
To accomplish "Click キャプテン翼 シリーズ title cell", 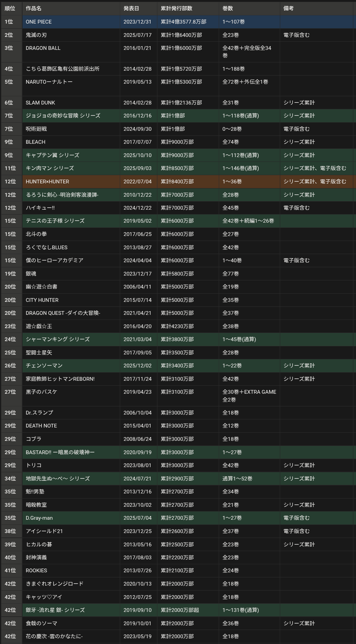I will tap(71, 155).
